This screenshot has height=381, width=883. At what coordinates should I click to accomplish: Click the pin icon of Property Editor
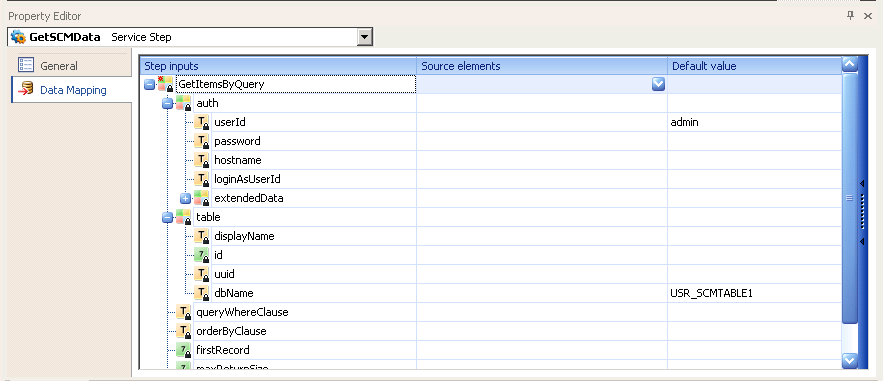[851, 16]
